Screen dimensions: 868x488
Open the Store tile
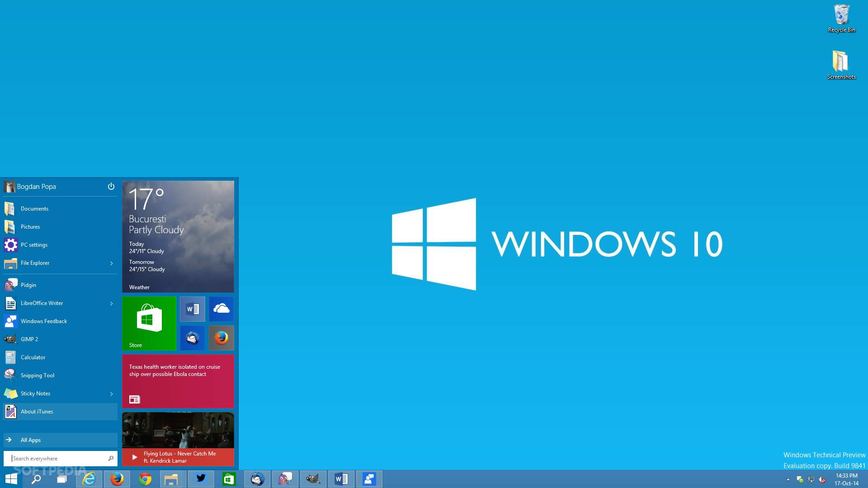tap(149, 323)
